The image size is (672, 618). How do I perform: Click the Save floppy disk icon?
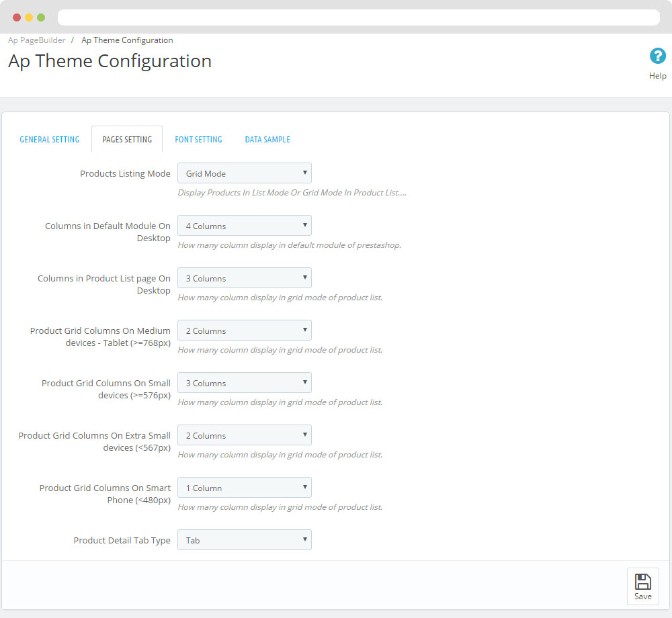click(x=642, y=582)
